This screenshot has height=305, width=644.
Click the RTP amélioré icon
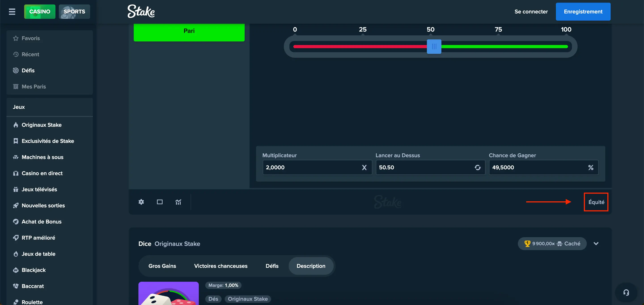(16, 238)
